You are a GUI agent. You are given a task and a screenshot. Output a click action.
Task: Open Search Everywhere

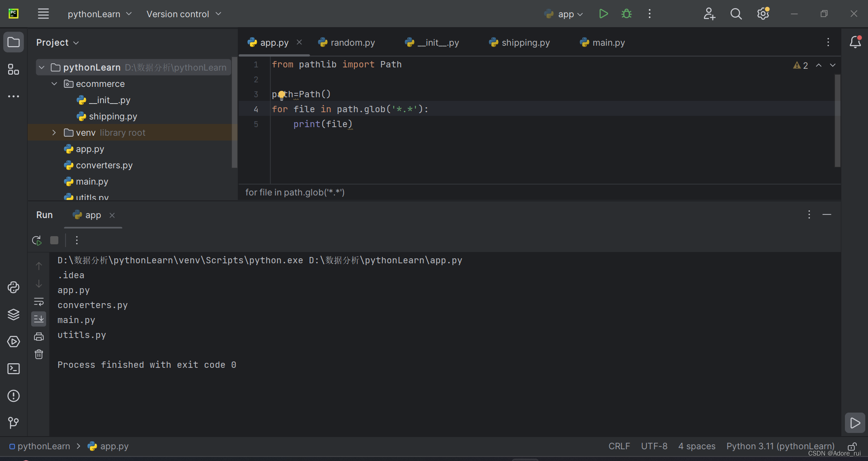coord(736,14)
